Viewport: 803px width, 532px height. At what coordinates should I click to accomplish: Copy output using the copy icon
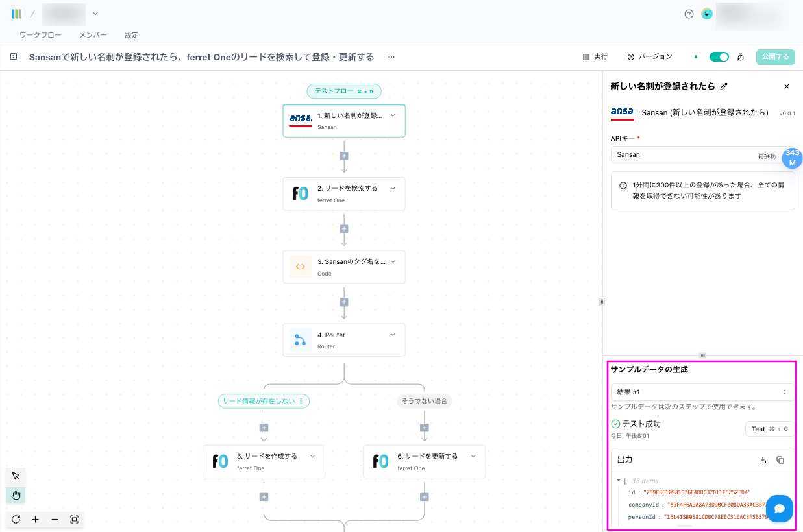tap(780, 460)
